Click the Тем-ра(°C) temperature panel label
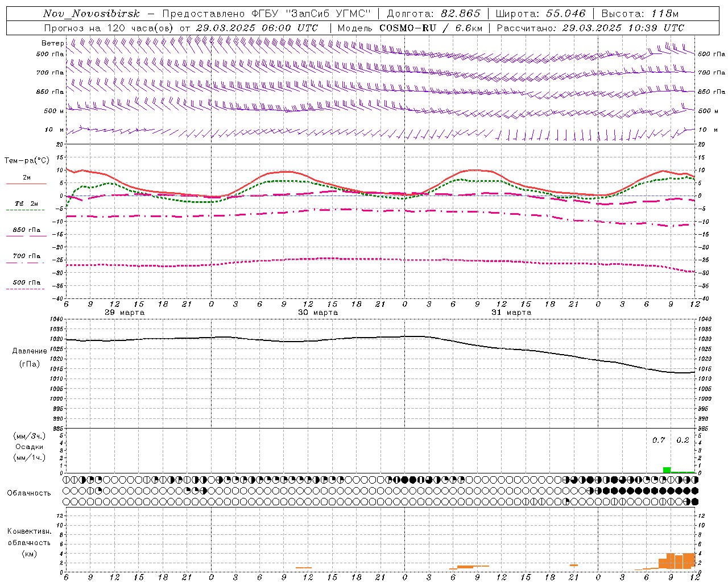This screenshot has height=582, width=728. click(27, 161)
